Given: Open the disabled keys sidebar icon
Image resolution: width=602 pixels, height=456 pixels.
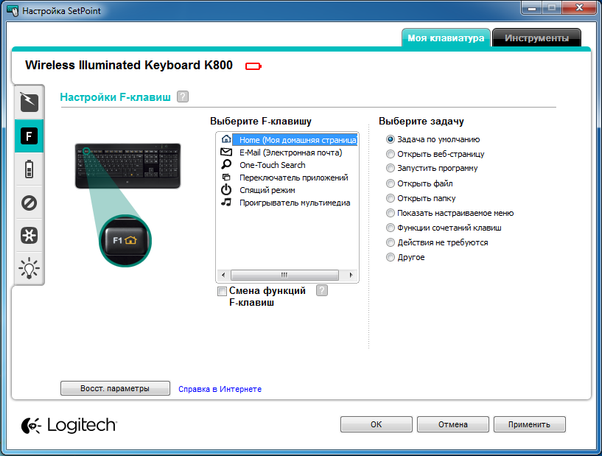Looking at the screenshot, I should [x=29, y=203].
